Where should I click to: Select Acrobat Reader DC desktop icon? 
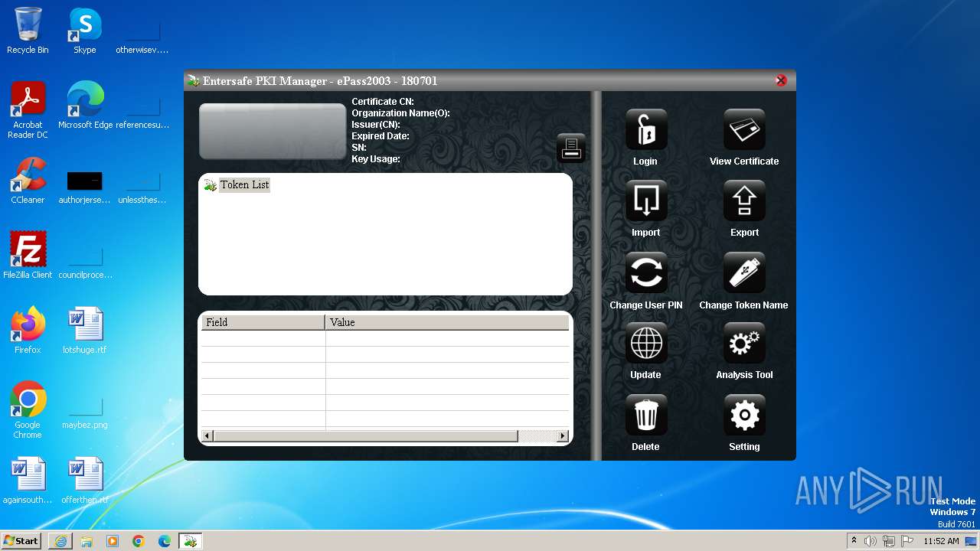click(28, 110)
